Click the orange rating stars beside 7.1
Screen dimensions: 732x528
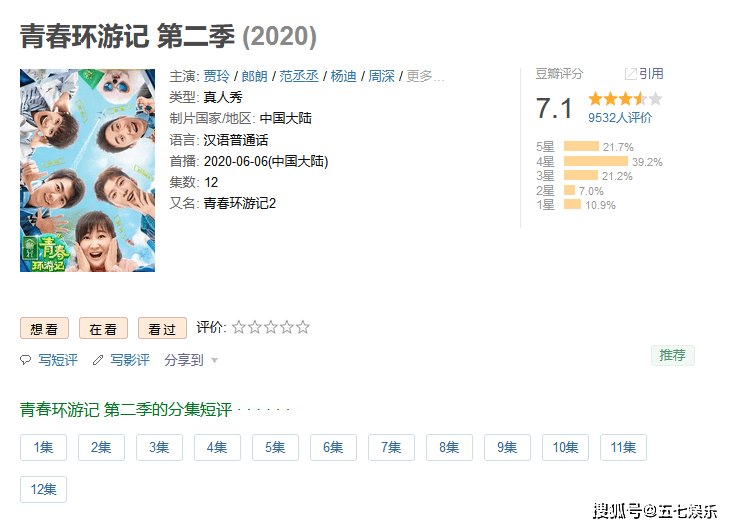click(625, 99)
